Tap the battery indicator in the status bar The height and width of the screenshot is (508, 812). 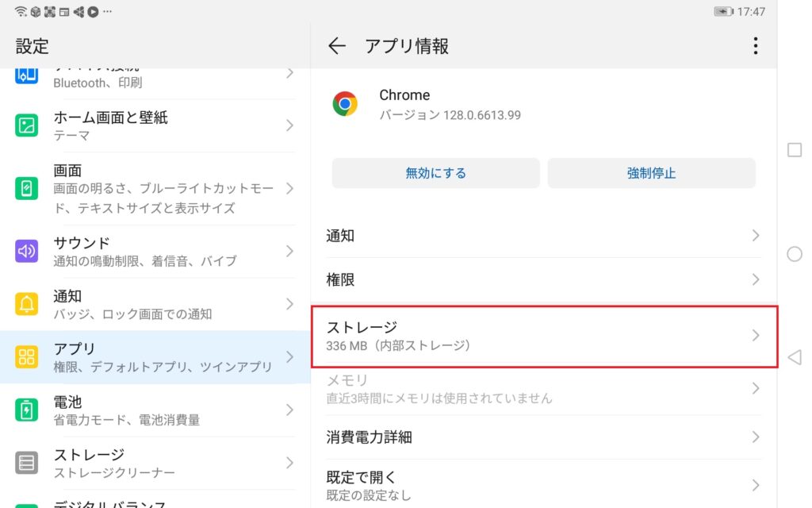[x=723, y=11]
